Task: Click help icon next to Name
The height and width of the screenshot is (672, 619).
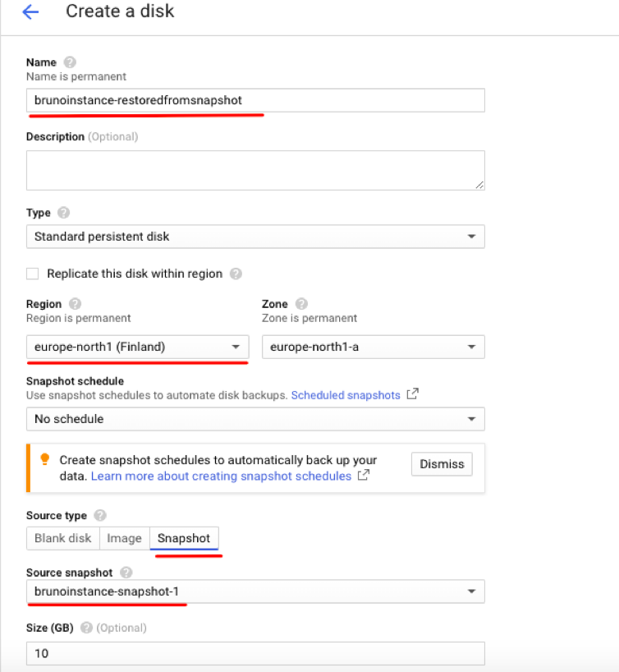Action: point(70,62)
